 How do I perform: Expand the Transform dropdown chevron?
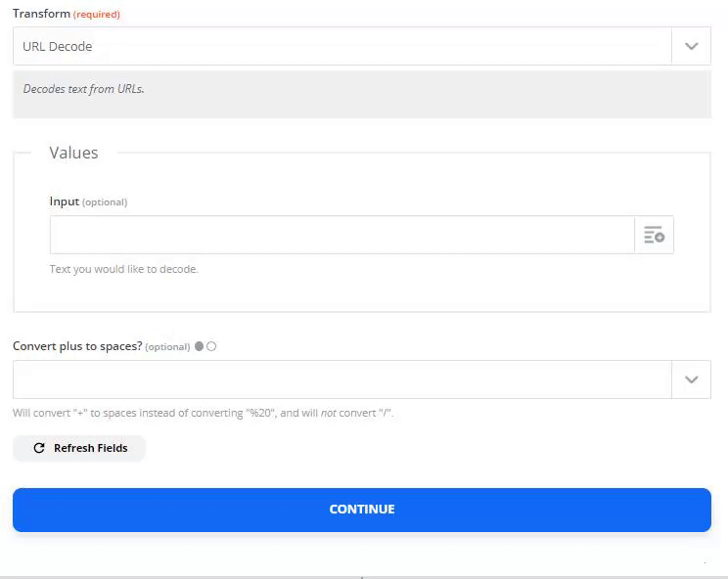coord(692,46)
